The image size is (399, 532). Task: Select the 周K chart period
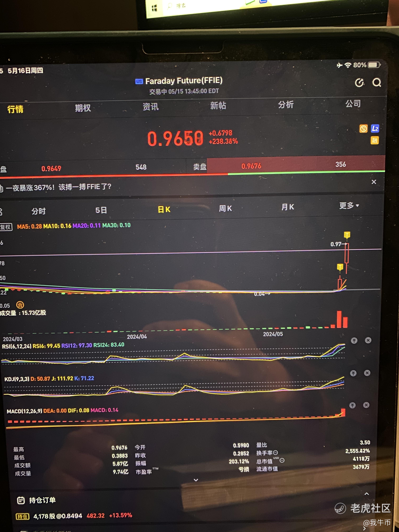coord(225,208)
